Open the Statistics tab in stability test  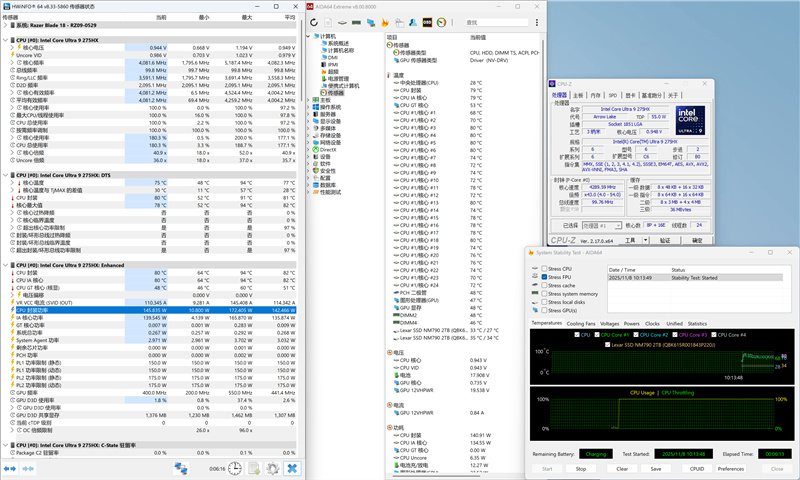click(695, 323)
